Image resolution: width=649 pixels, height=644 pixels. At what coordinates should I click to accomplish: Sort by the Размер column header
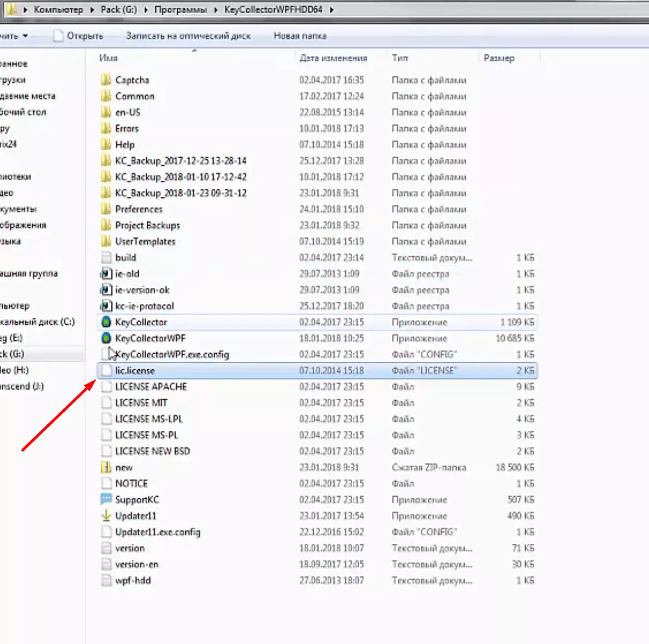(x=499, y=58)
